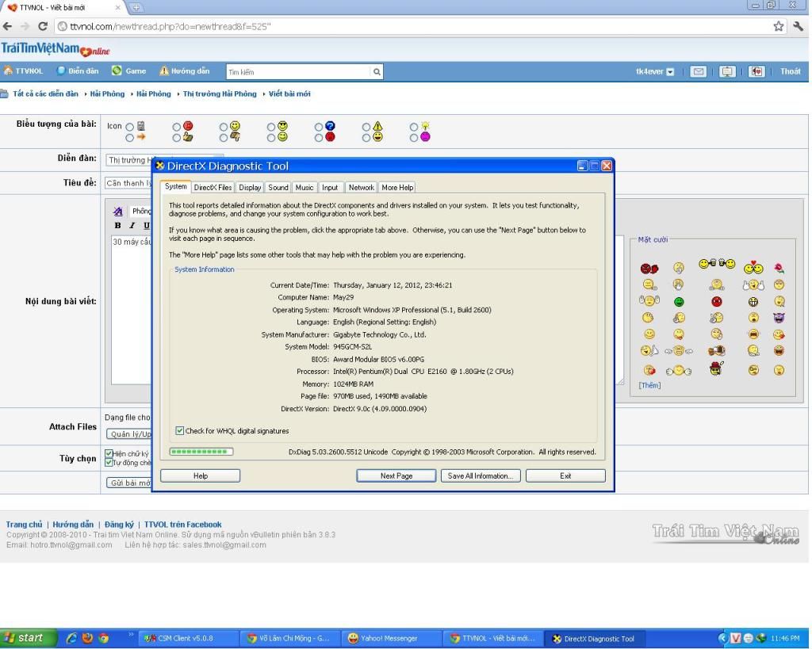The height and width of the screenshot is (649, 812).
Task: Select the sunglasses cool smiley post icon
Action: 271,127
